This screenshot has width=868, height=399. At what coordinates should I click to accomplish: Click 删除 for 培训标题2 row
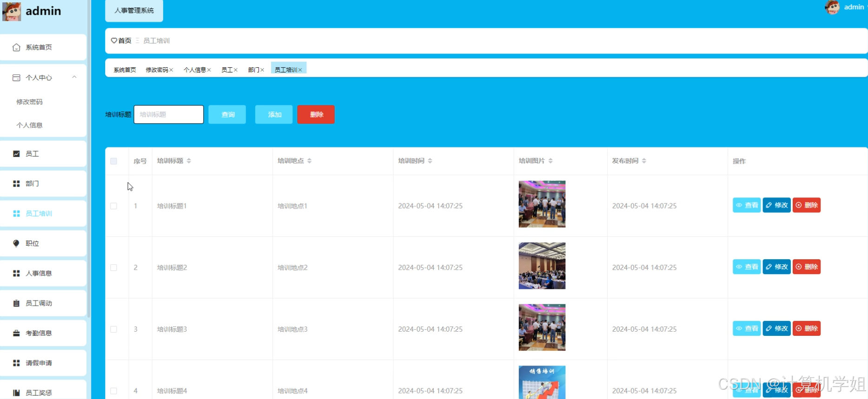tap(807, 267)
